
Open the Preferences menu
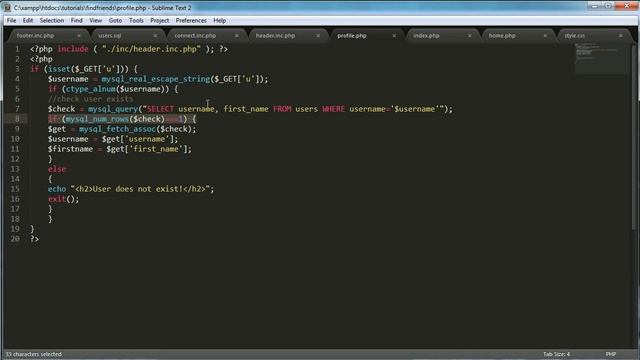tap(191, 20)
